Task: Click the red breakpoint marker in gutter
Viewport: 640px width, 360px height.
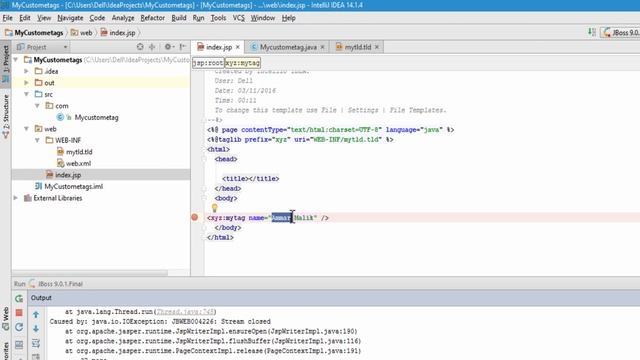Action: [195, 217]
